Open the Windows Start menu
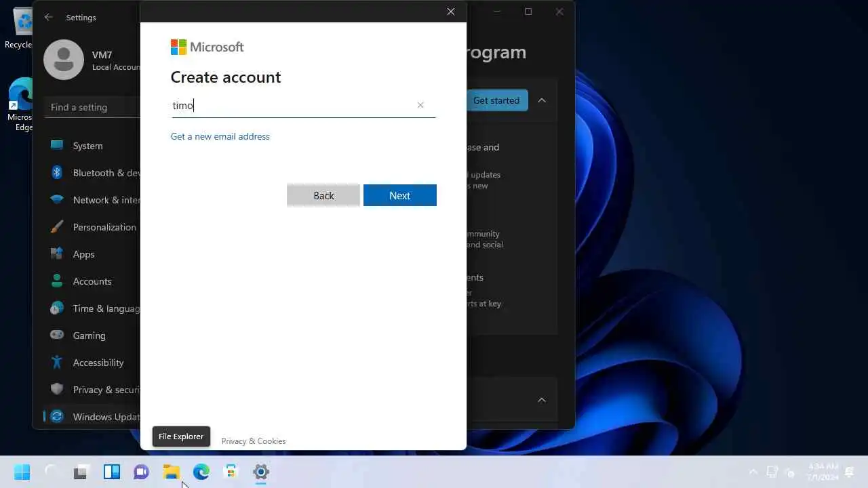The image size is (868, 488). pos(22,472)
